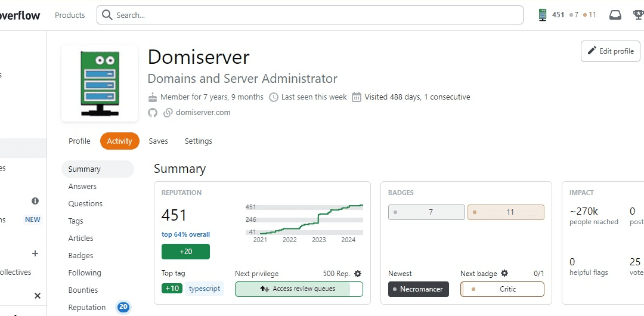Open the Products menu

tap(70, 15)
